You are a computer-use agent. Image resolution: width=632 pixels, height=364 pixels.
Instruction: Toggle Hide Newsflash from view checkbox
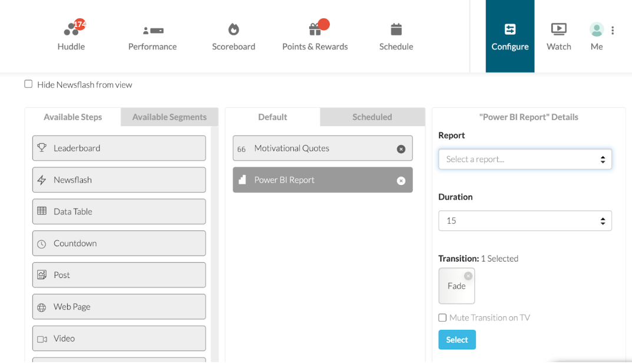click(28, 84)
